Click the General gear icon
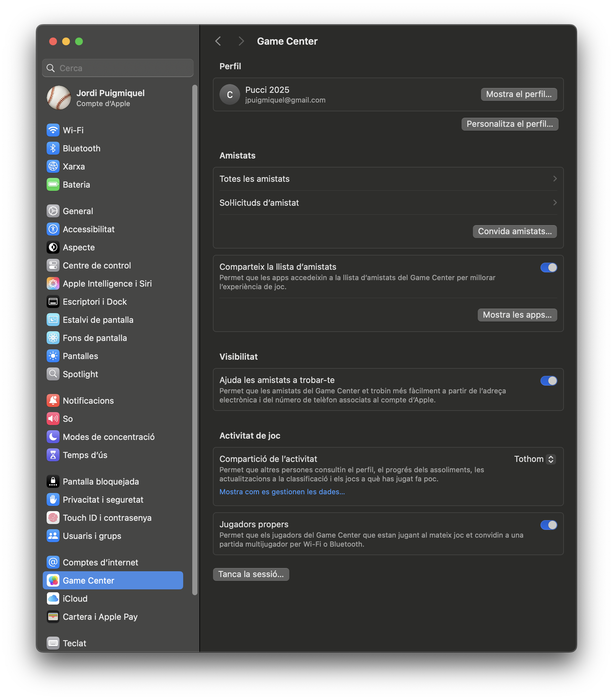Viewport: 613px width, 700px height. (x=53, y=211)
